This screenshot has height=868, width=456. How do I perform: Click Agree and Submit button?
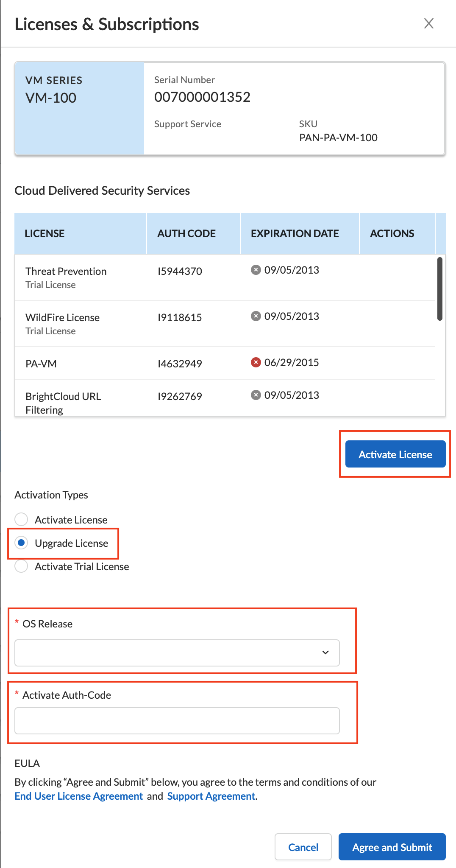coord(392,847)
